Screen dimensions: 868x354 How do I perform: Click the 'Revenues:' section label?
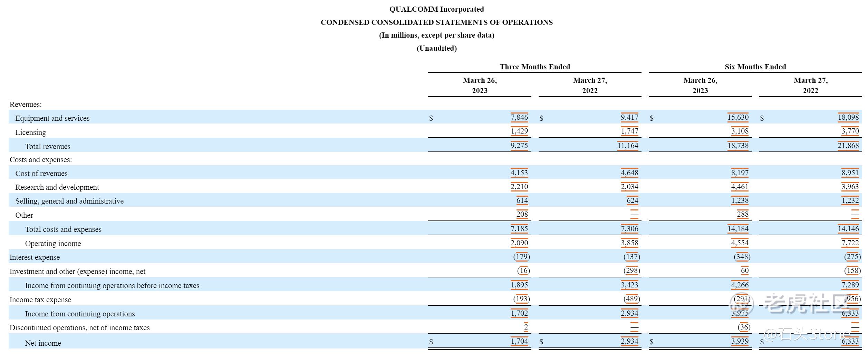point(26,105)
